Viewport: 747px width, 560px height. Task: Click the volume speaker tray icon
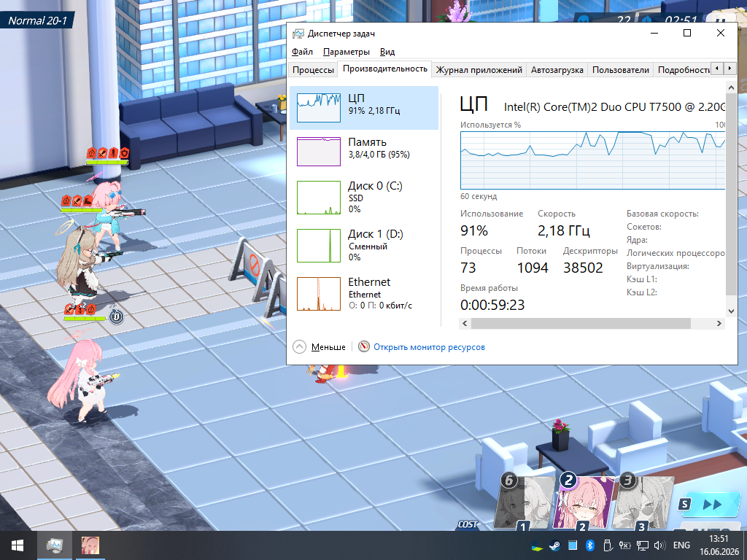pos(659,545)
